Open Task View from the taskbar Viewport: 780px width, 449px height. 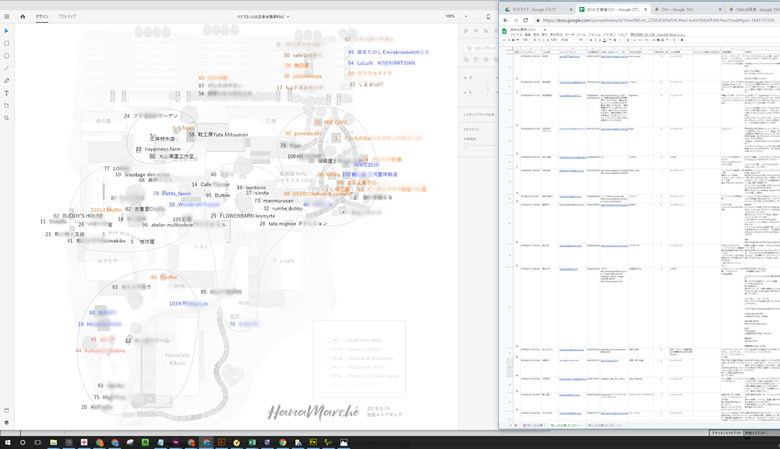coord(37,442)
